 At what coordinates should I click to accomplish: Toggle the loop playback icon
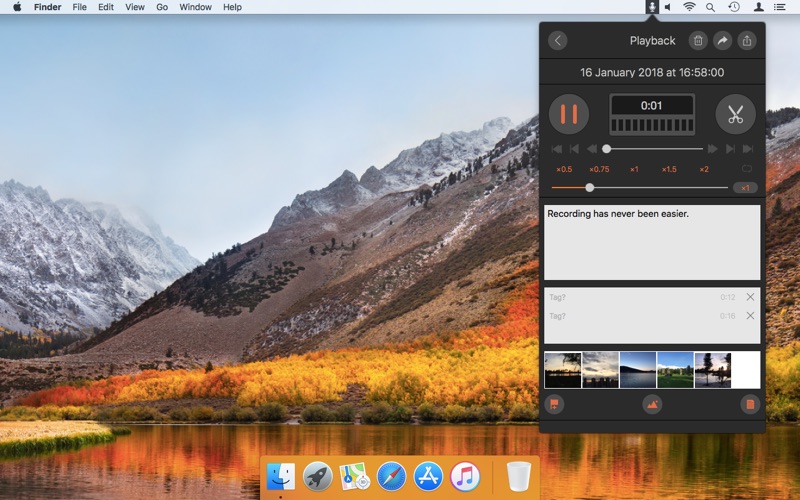tap(747, 168)
